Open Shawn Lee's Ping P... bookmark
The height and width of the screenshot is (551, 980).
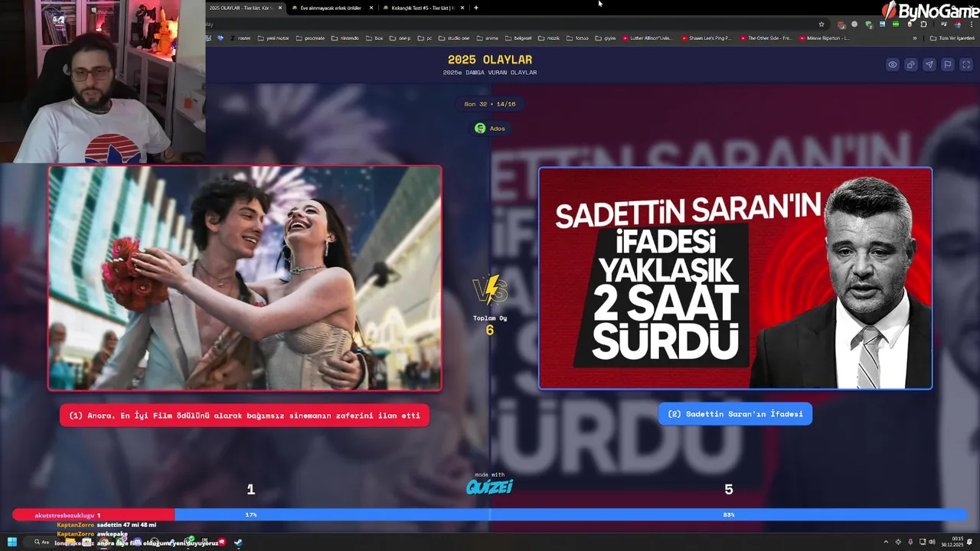click(706, 37)
